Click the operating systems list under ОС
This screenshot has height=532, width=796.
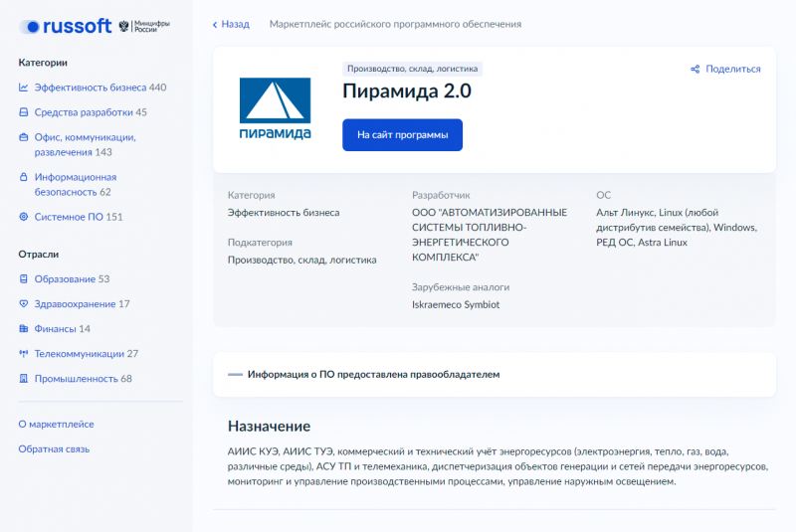(x=677, y=227)
